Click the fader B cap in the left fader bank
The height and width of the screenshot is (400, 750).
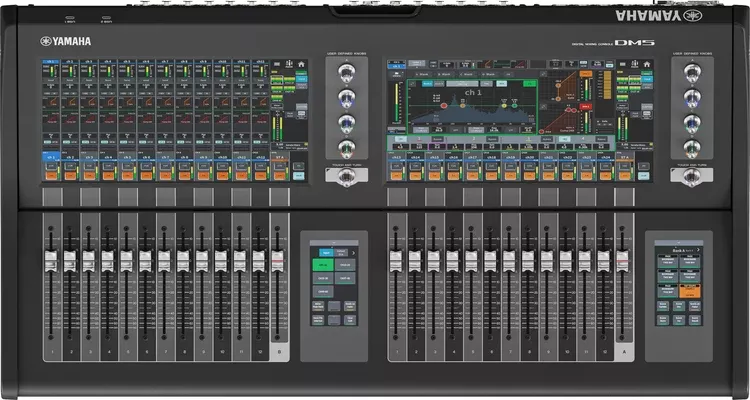(x=277, y=261)
